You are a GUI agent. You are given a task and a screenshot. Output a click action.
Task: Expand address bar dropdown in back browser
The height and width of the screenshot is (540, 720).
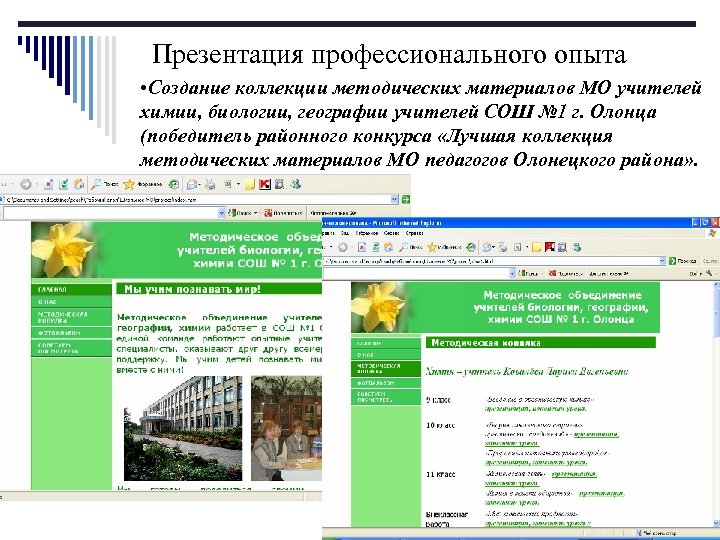(394, 199)
